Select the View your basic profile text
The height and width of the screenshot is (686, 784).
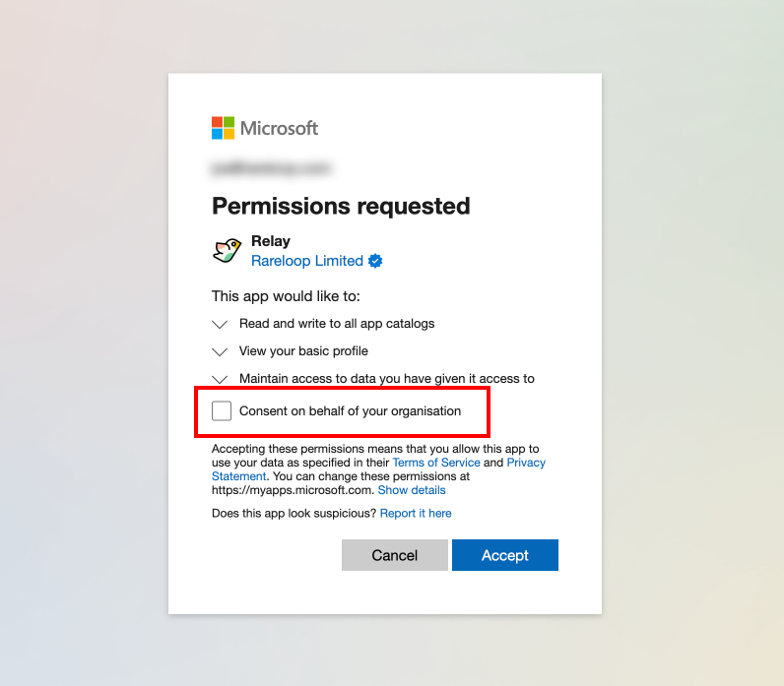tap(303, 351)
